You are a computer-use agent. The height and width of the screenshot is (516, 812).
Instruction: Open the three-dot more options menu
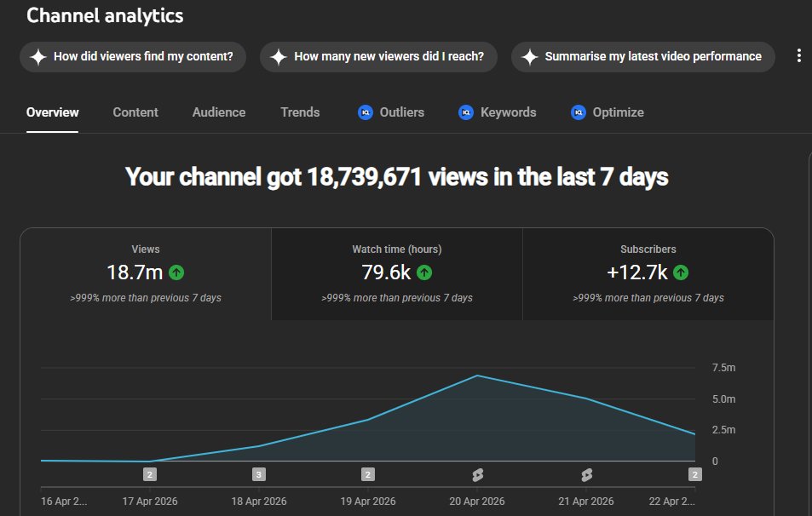pyautogui.click(x=799, y=56)
